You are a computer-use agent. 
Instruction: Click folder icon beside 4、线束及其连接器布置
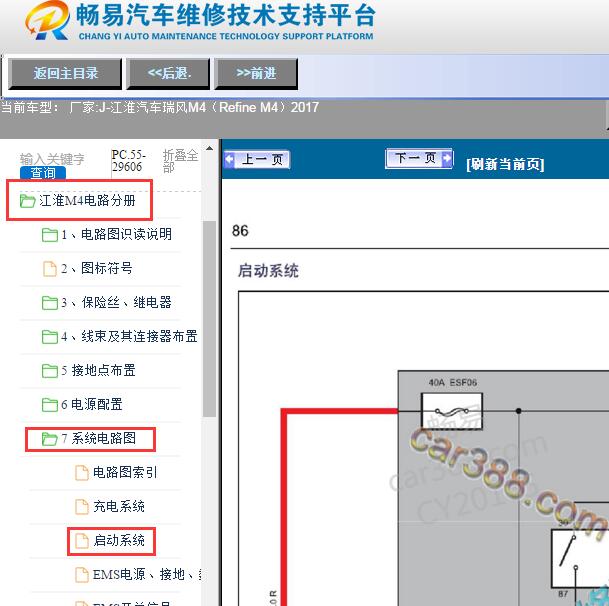coord(50,337)
